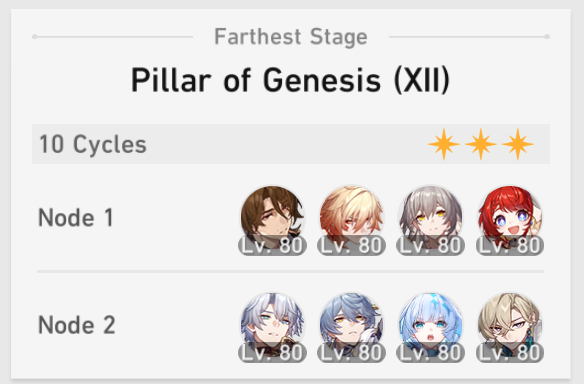Click the Node 1 label
This screenshot has width=584, height=384.
click(76, 218)
